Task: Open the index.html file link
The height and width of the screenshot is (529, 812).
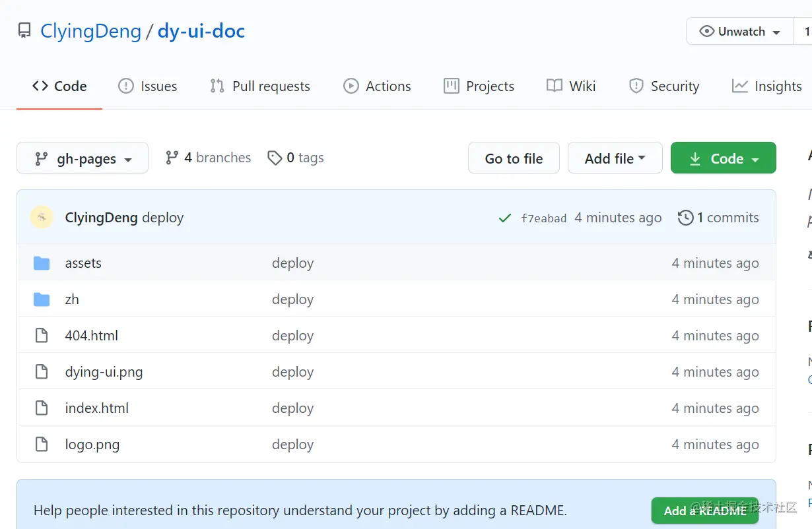Action: point(97,408)
